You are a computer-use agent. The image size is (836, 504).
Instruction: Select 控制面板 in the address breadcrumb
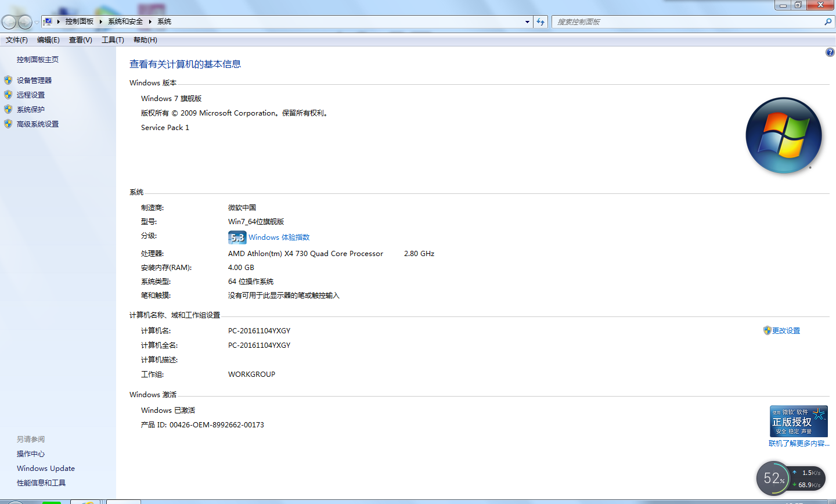click(x=80, y=21)
